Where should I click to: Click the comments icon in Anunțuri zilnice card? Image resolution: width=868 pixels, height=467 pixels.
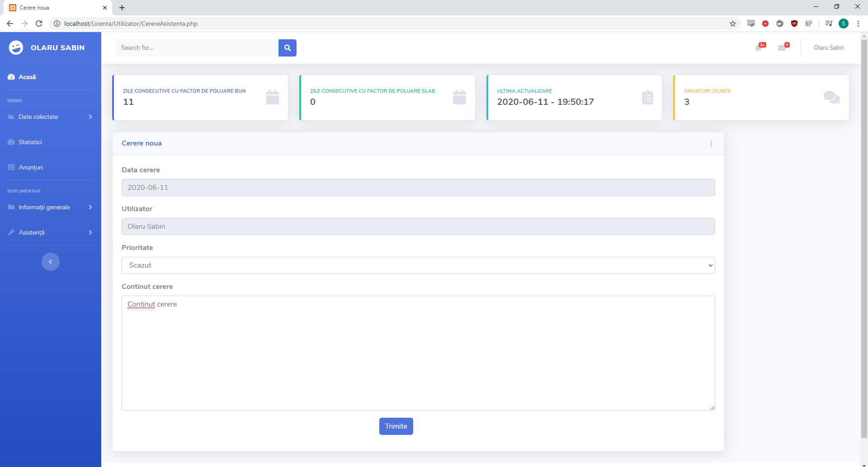(x=831, y=97)
